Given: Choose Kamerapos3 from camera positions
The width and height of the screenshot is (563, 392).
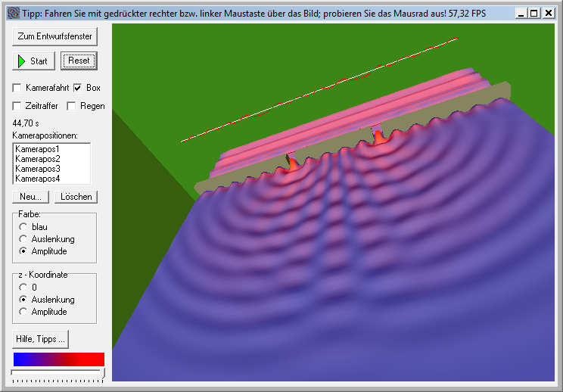Looking at the screenshot, I should pos(37,169).
